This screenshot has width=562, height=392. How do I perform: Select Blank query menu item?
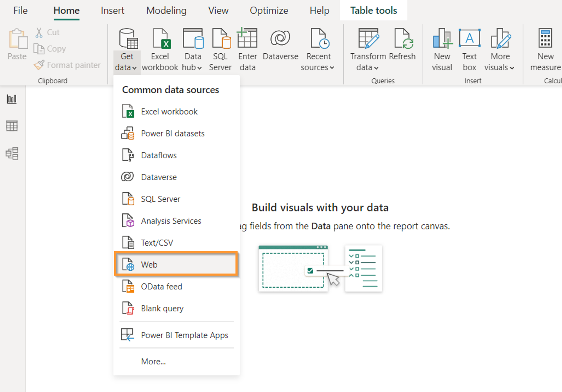coord(176,308)
